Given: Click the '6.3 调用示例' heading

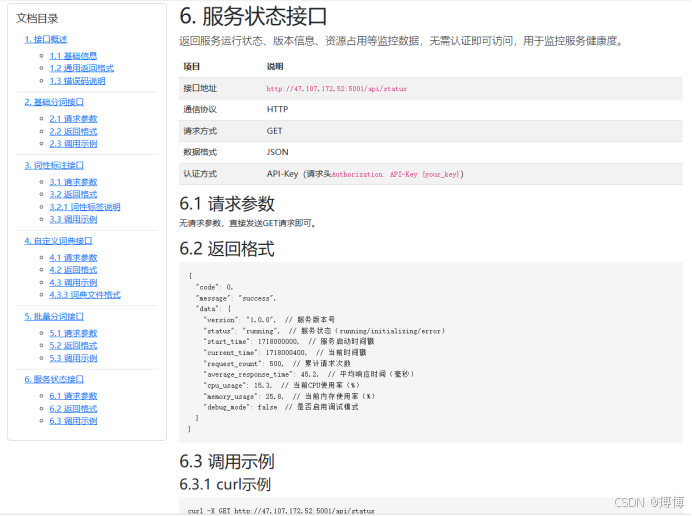Looking at the screenshot, I should coord(227,462).
